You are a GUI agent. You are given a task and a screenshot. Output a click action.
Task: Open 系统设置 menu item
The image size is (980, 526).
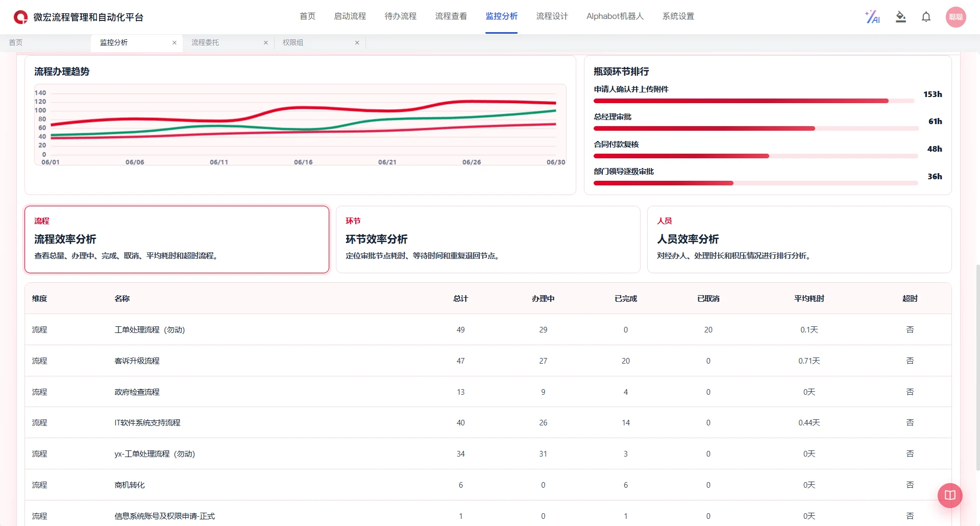[678, 16]
